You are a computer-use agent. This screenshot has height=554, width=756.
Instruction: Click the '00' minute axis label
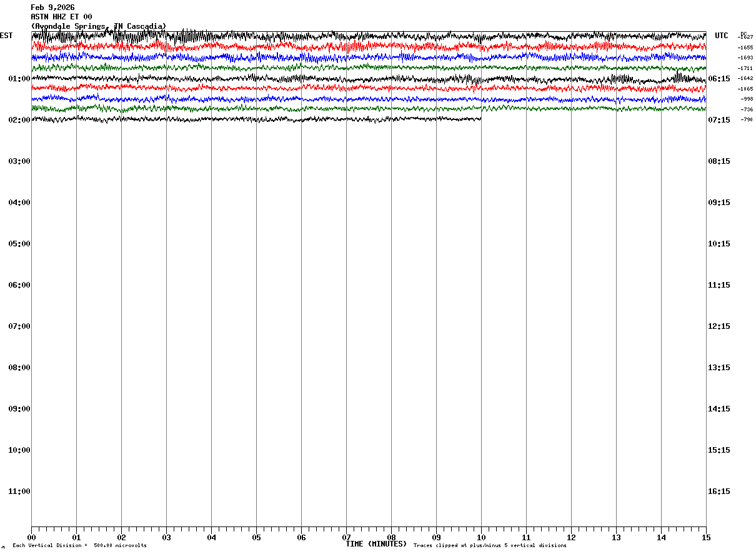click(31, 538)
